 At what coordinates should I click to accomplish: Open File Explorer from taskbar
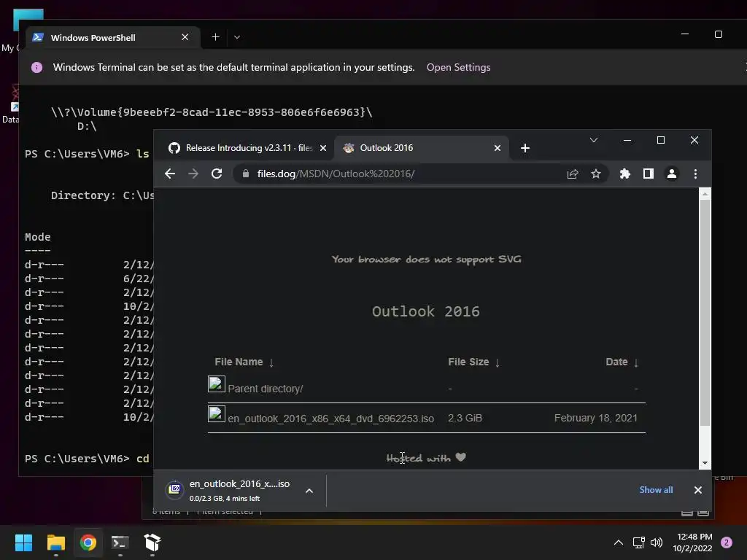[x=55, y=542]
